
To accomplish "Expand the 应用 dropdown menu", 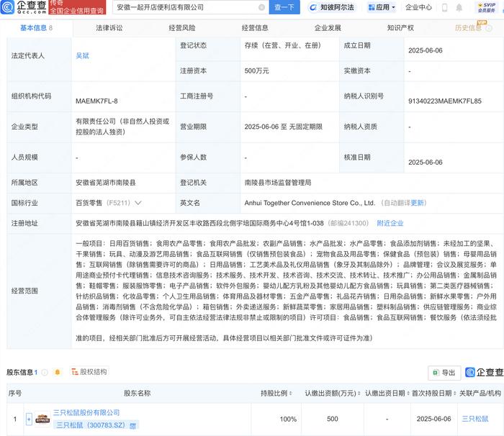I will [x=382, y=7].
